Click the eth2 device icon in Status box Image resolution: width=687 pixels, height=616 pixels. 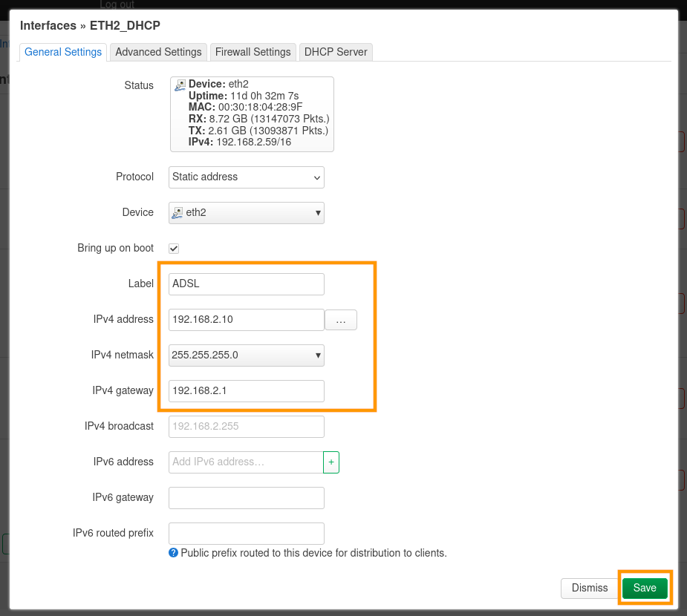click(180, 85)
